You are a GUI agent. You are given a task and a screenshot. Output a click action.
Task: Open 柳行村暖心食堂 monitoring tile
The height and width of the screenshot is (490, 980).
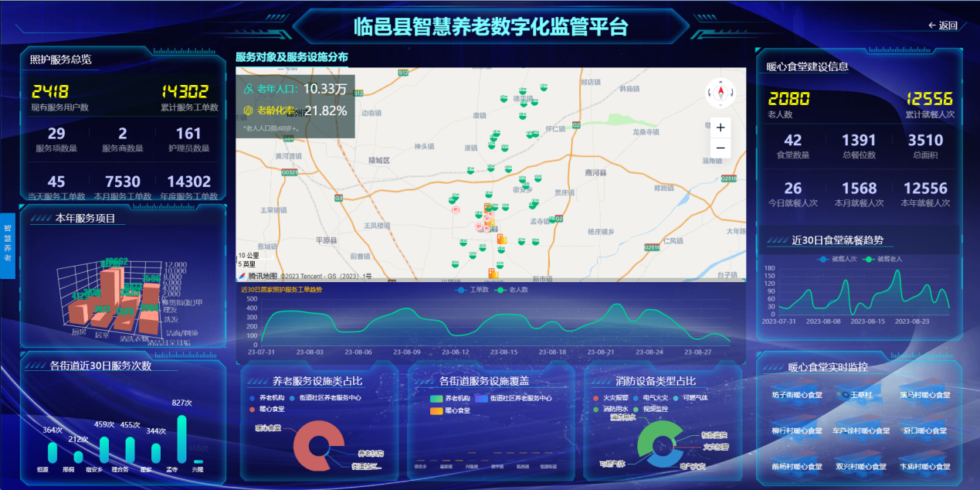(x=796, y=430)
